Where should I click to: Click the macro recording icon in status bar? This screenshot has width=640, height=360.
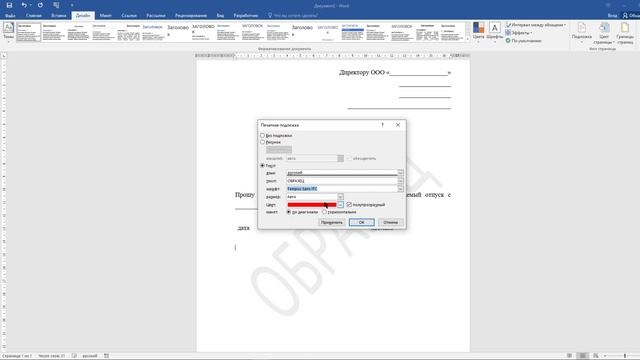[x=107, y=356]
